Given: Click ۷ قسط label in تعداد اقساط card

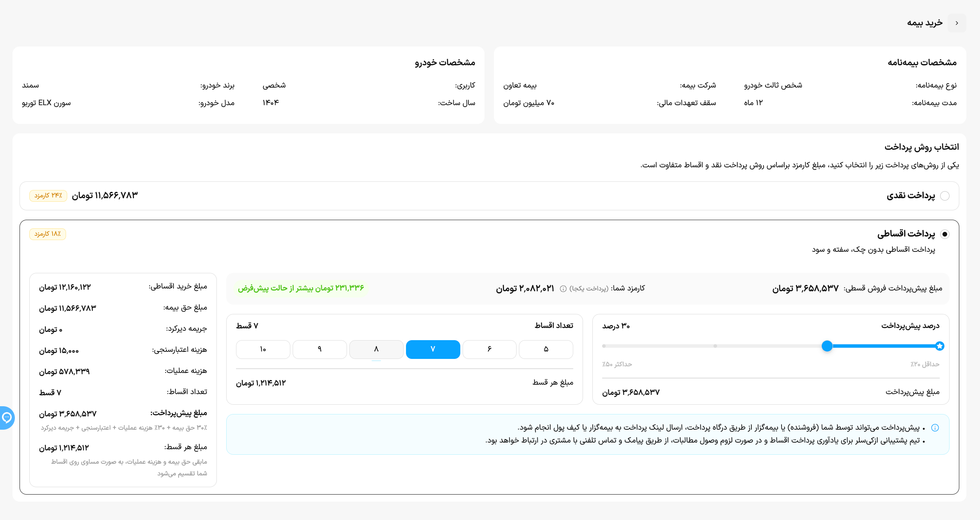Looking at the screenshot, I should point(247,326).
